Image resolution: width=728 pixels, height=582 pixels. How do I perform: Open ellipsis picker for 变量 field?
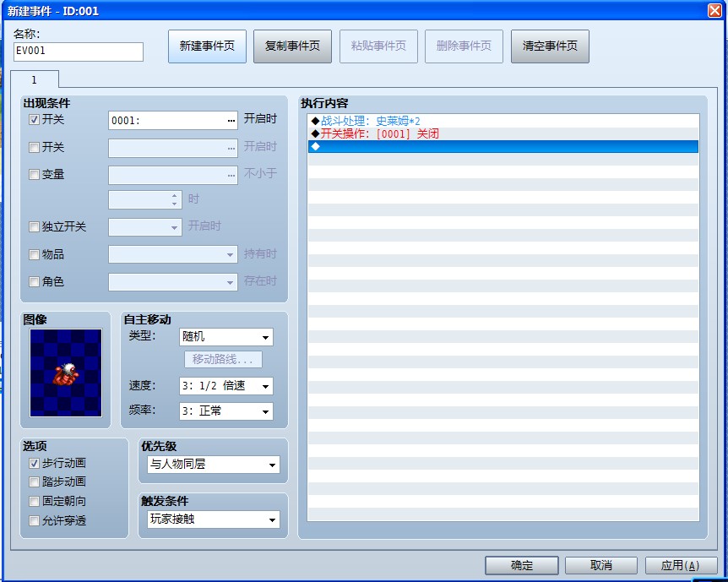[x=231, y=176]
